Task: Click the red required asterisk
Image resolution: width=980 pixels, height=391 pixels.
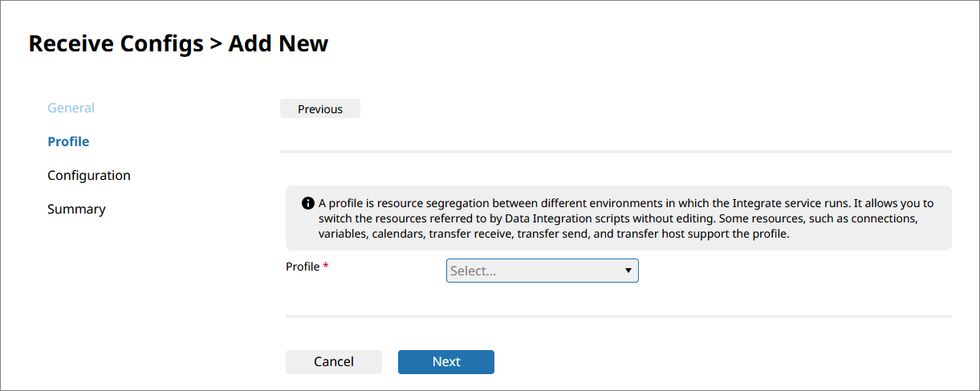Action: 326,267
